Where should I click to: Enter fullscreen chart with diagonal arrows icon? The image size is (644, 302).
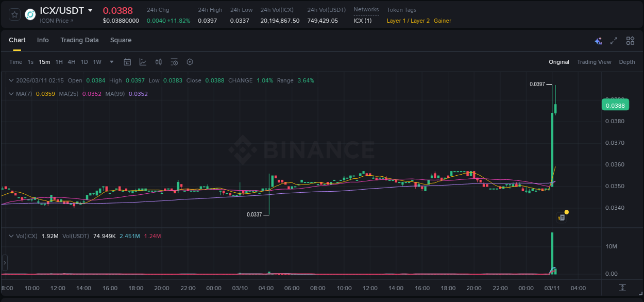(x=614, y=41)
